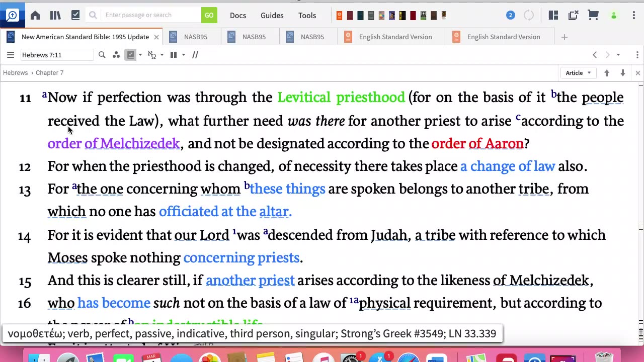This screenshot has width=644, height=362.
Task: Open the orange ESV book shortcut
Action: (x=339, y=16)
